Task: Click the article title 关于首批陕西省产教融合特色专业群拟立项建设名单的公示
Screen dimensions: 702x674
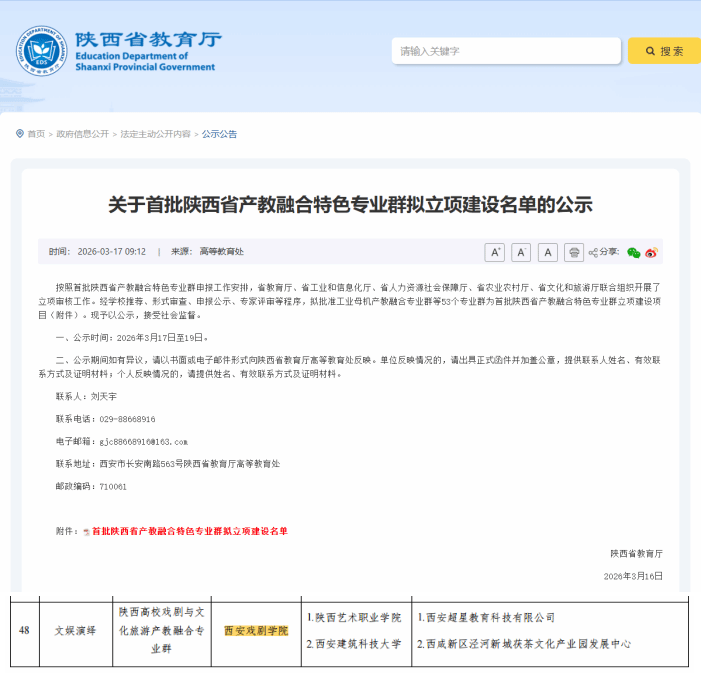Action: click(351, 205)
